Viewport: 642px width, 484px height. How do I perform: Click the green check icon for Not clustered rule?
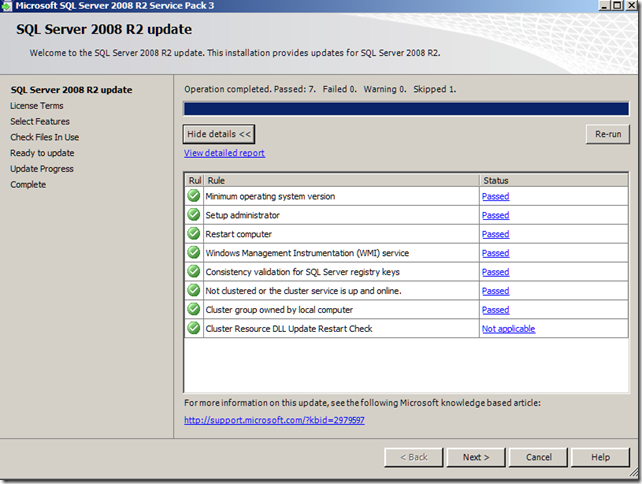(194, 290)
